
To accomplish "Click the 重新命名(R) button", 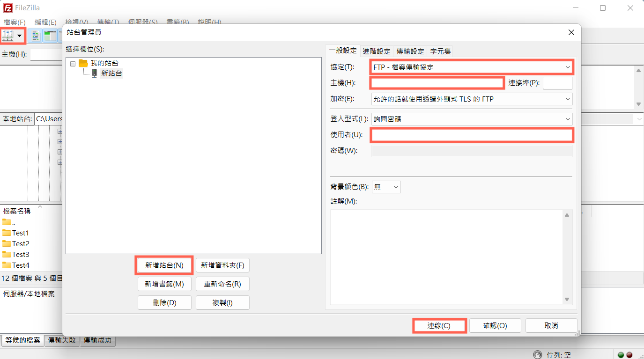I will click(222, 284).
